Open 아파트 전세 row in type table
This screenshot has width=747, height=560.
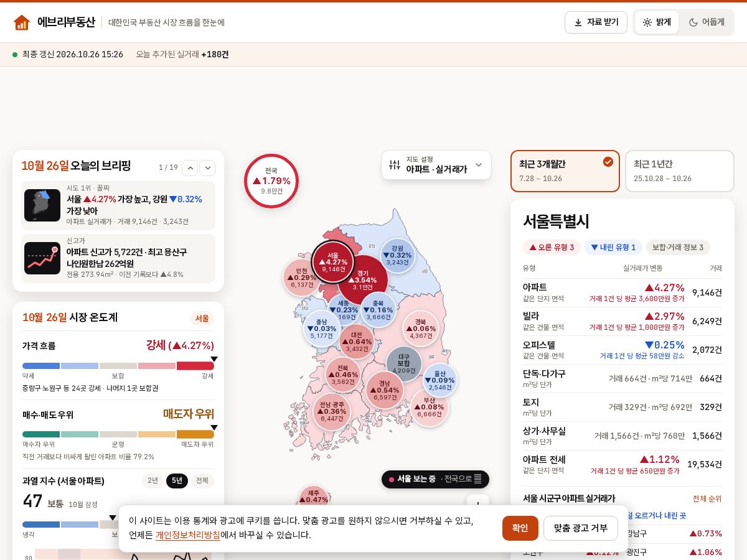pos(622,464)
